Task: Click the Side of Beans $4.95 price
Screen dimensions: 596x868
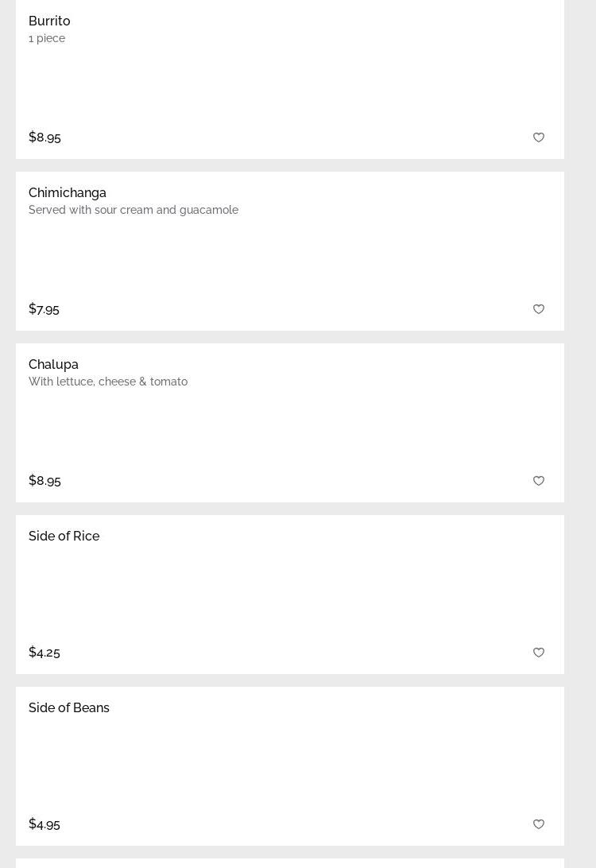Action: click(45, 823)
